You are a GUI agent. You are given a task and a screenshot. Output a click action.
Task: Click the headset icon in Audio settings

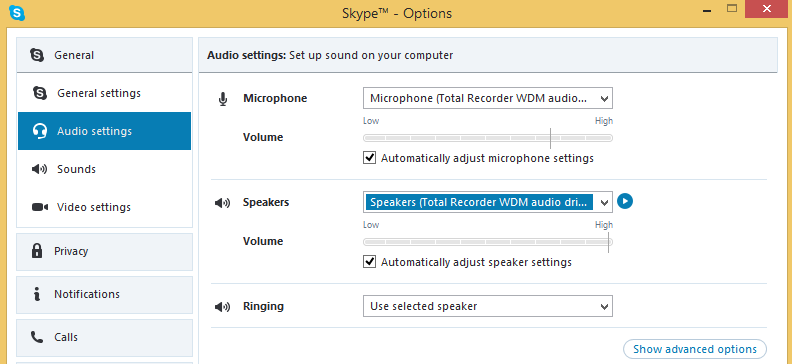click(40, 131)
